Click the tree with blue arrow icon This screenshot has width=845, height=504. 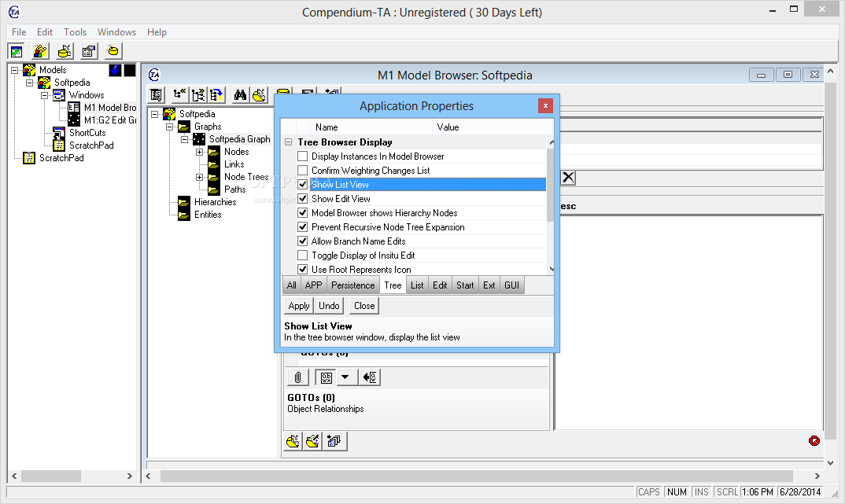[216, 95]
